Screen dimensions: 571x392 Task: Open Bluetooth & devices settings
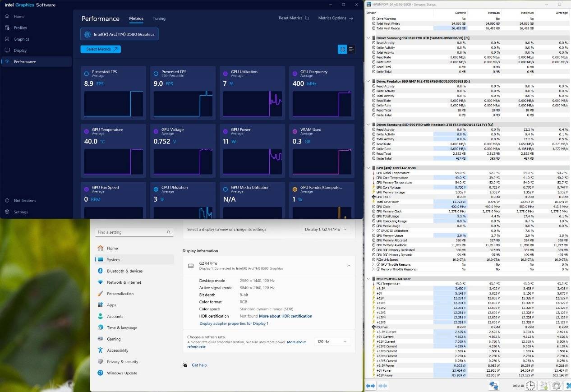(x=124, y=271)
